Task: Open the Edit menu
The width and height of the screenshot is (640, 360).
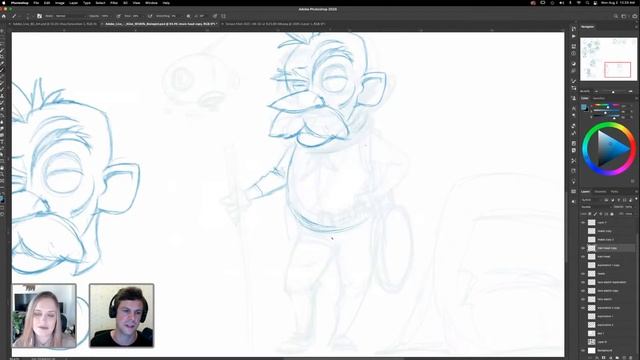Action: 47,3
